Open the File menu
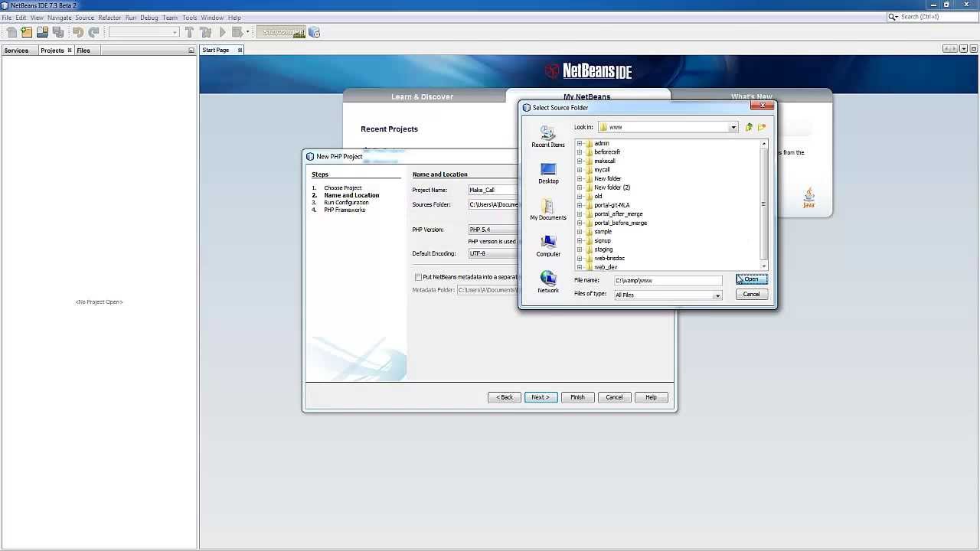Screen dimensions: 980x551 pos(6,18)
